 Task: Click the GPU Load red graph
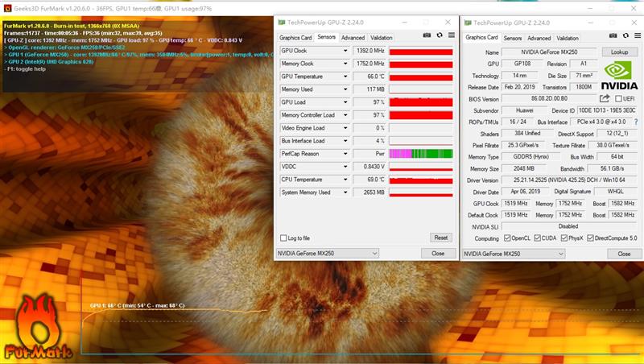point(421,102)
